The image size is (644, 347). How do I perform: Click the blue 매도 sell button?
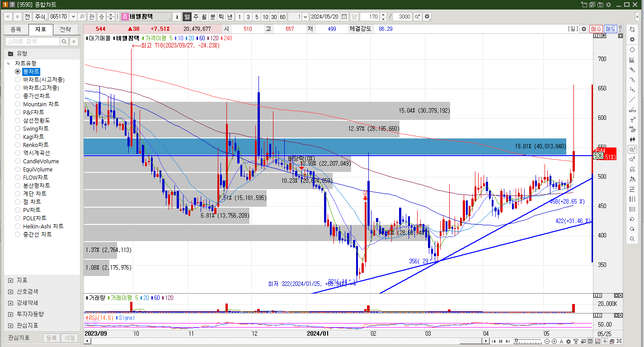pyautogui.click(x=611, y=29)
